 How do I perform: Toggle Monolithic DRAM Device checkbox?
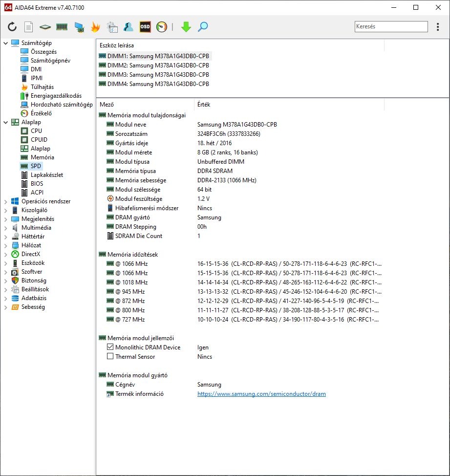coord(110,346)
